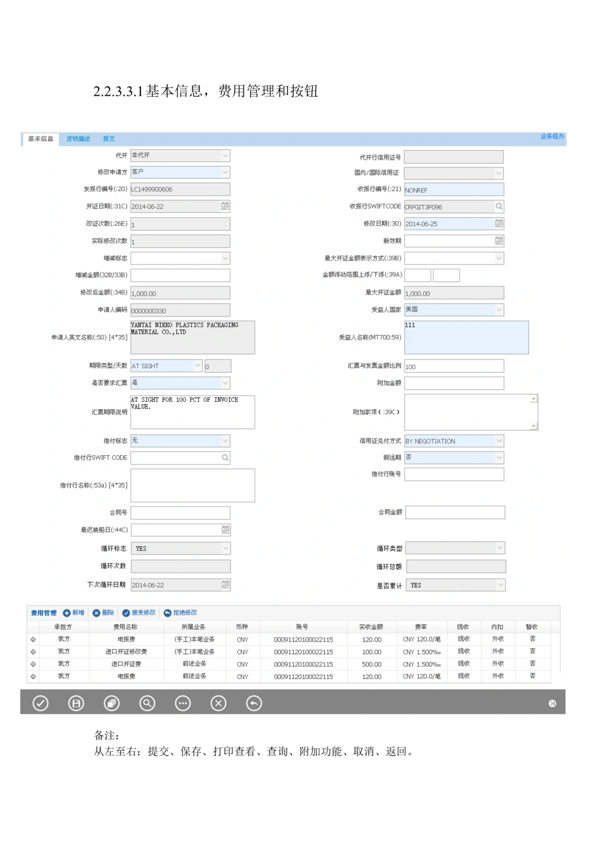This screenshot has height=868, width=613.
Task: Open the calendar icon for 开证日期(31C)
Action: 224,206
